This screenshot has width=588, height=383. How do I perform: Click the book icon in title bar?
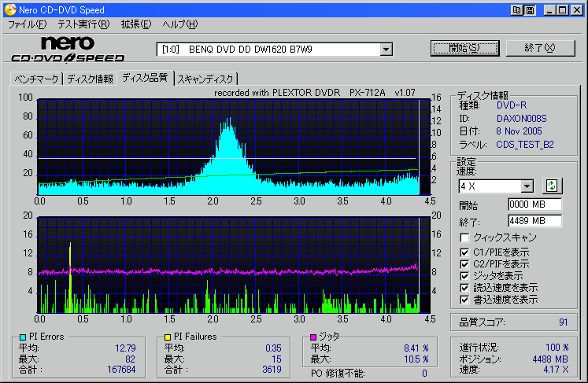pos(517,10)
